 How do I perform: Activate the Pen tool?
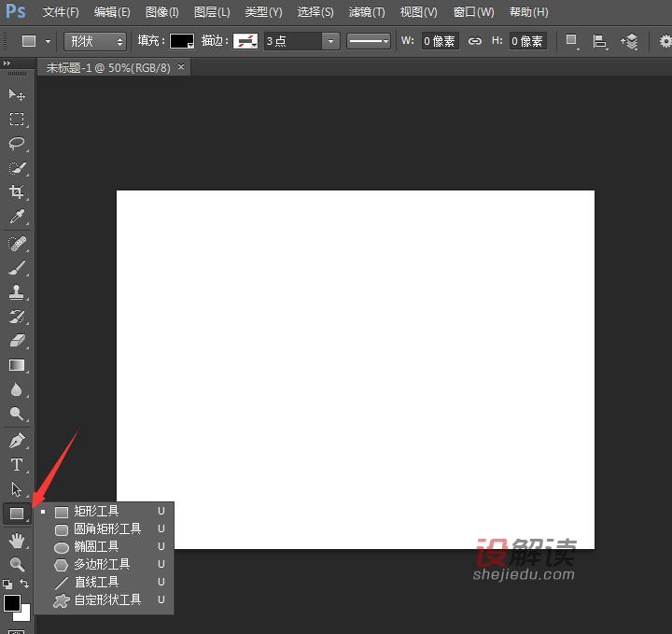pyautogui.click(x=17, y=441)
